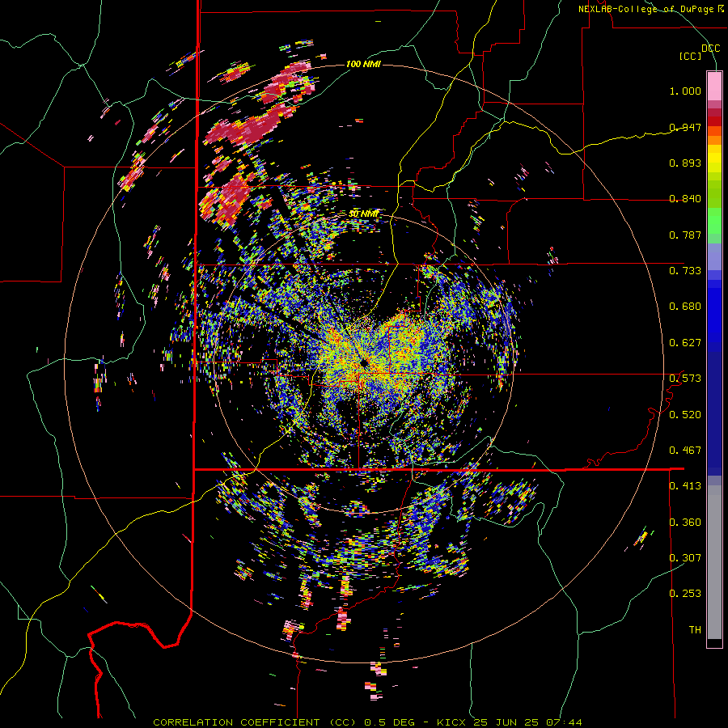
Task: Click the 0.680 legend value
Action: 685,307
